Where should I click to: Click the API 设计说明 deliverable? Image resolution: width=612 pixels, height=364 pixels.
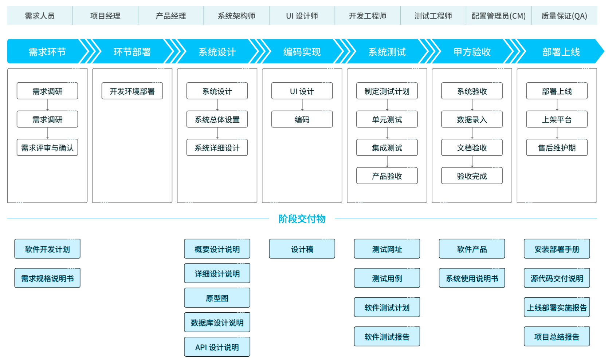coord(217,347)
